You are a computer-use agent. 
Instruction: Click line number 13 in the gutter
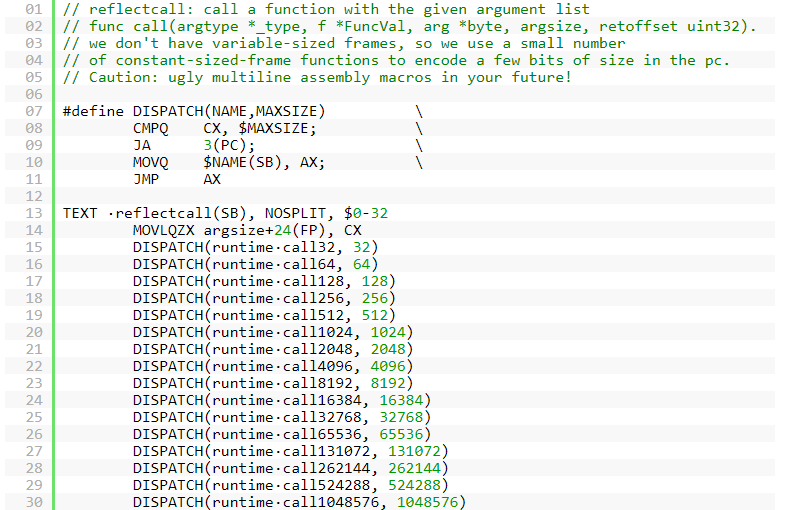(x=34, y=213)
